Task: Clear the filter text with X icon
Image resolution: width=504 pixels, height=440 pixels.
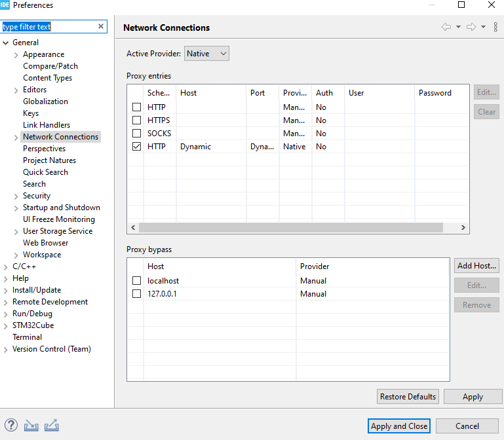Action: (x=101, y=27)
